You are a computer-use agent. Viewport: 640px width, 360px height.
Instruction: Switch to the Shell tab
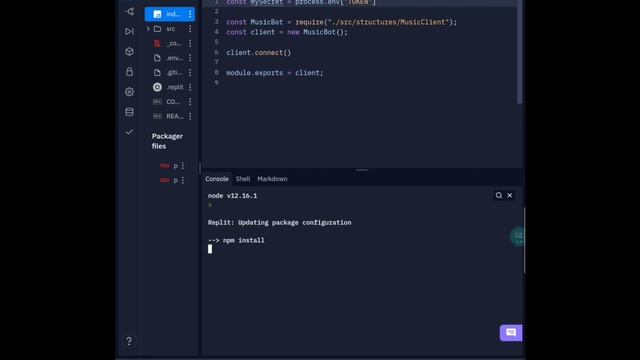[243, 179]
